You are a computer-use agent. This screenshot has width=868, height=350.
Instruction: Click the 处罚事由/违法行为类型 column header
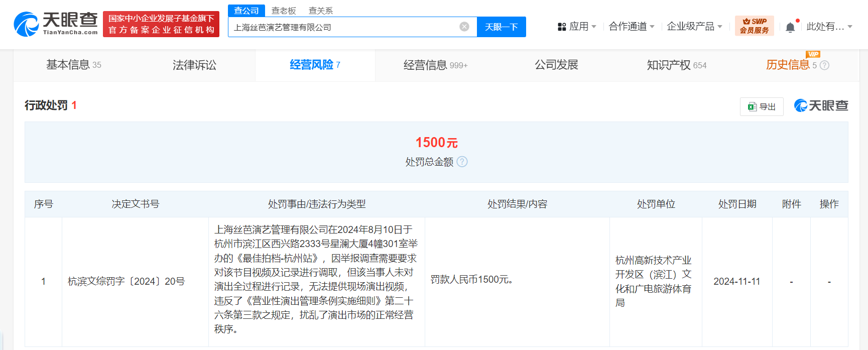317,204
